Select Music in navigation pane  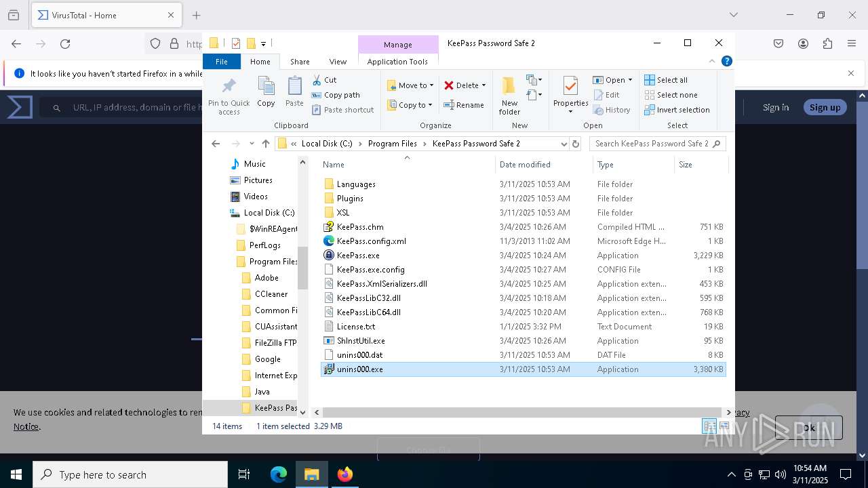click(x=255, y=164)
